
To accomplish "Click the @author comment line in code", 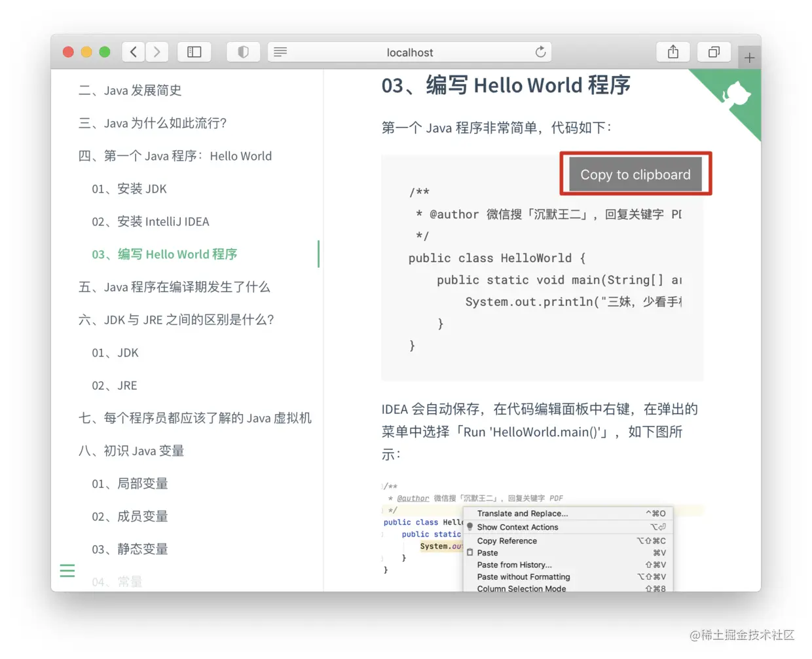I will coord(549,214).
